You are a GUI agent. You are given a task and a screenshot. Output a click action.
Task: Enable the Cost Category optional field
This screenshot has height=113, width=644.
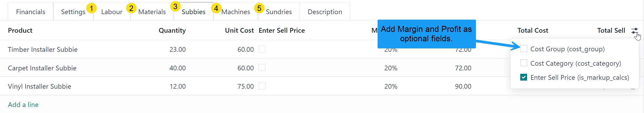(x=524, y=63)
